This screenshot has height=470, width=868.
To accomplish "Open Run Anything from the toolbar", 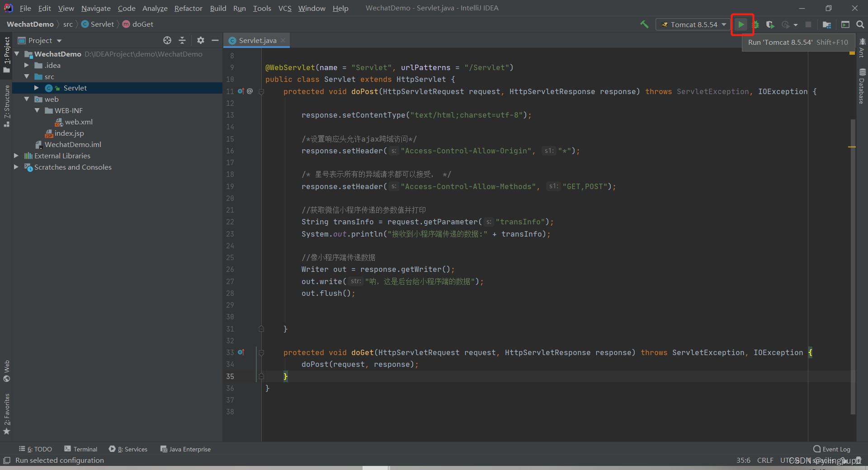I will (x=845, y=24).
